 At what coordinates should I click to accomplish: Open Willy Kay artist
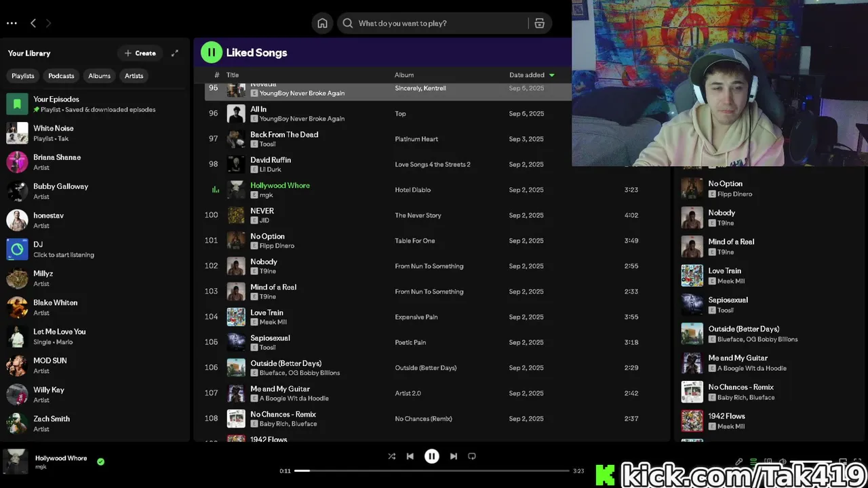95,395
